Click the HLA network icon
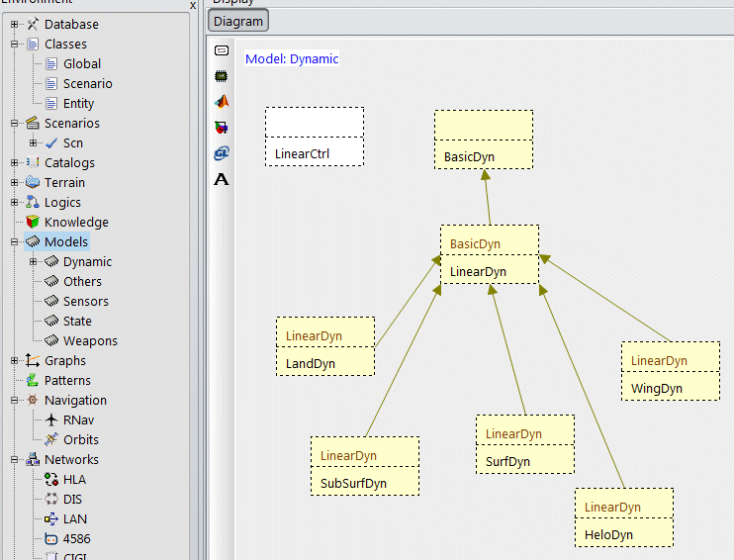734x560 pixels. pos(51,480)
